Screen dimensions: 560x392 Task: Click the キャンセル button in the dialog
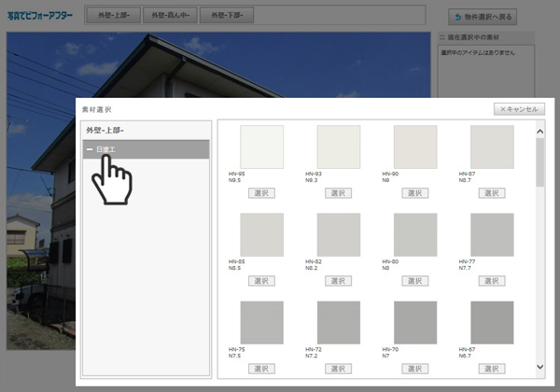tap(519, 109)
